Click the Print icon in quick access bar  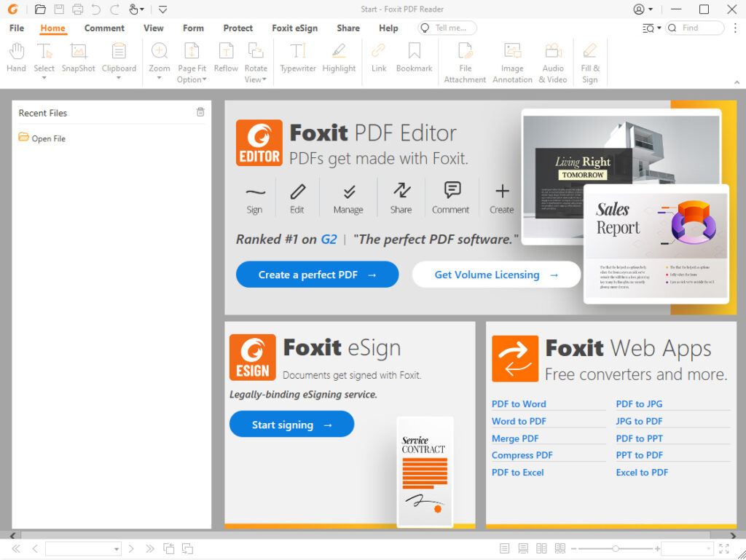click(x=77, y=9)
